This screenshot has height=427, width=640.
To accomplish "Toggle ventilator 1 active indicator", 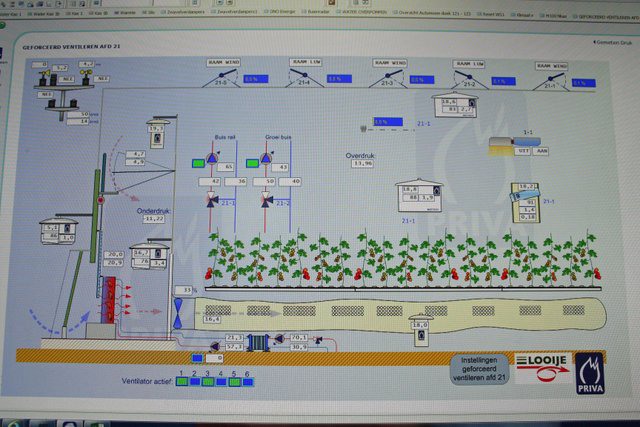I will [x=181, y=381].
